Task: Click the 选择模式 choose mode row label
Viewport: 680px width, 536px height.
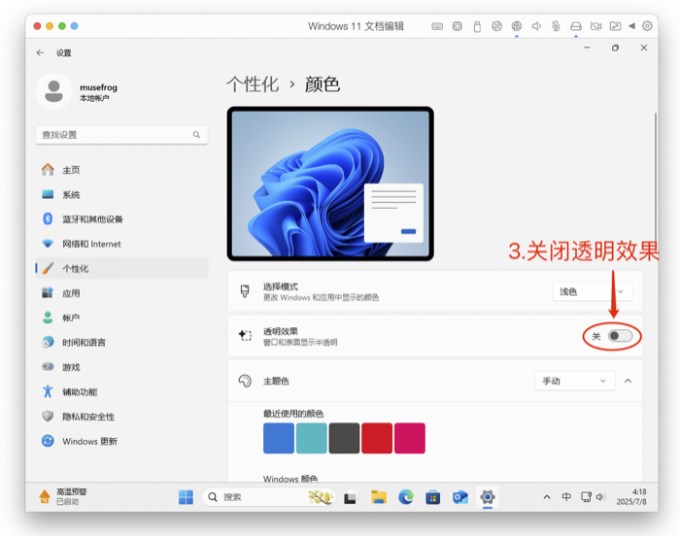Action: [280, 287]
